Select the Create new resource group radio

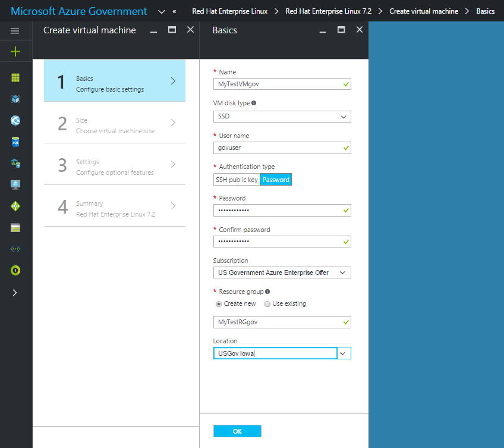[219, 303]
